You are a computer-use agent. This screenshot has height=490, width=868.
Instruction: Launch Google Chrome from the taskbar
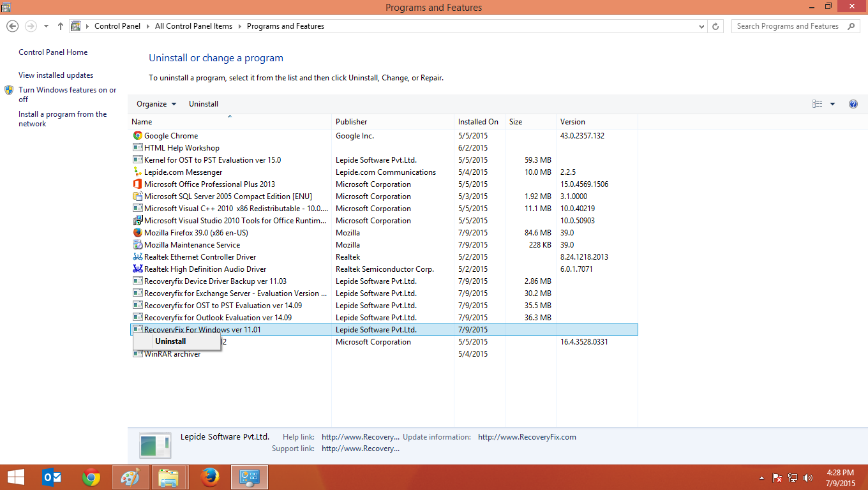click(x=91, y=477)
